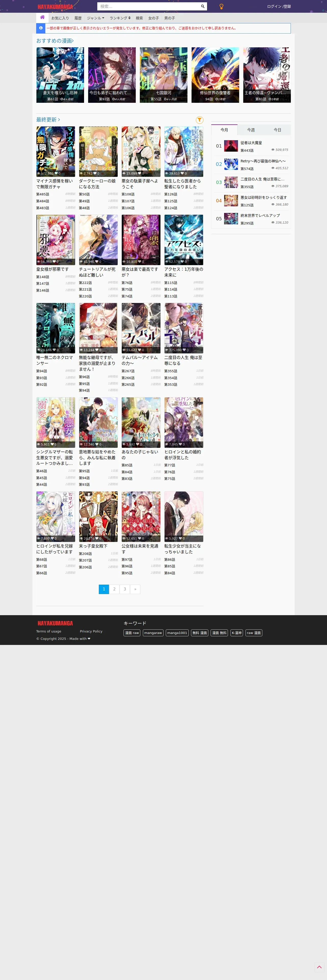Screen dimensions: 327x980
Task: Click the filter icon beside 最終更新
Action: (199, 120)
